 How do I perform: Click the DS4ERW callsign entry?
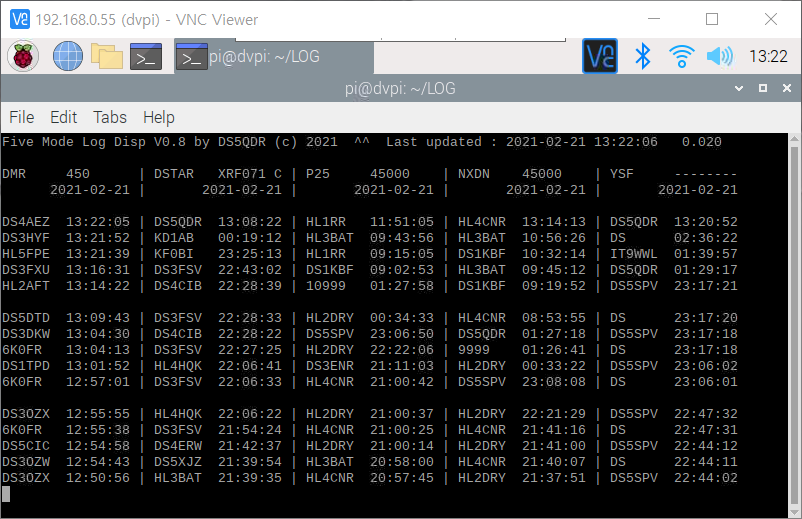(177, 446)
